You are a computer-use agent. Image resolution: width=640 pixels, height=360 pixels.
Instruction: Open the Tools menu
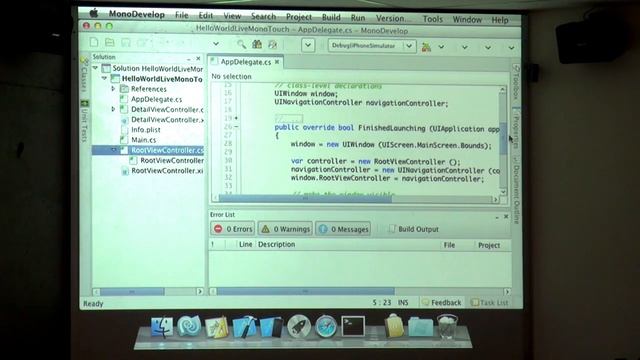pyautogui.click(x=432, y=19)
